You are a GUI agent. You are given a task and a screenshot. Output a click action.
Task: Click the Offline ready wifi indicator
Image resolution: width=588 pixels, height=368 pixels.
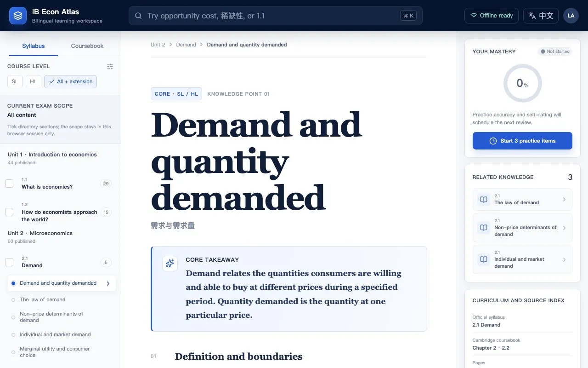491,16
